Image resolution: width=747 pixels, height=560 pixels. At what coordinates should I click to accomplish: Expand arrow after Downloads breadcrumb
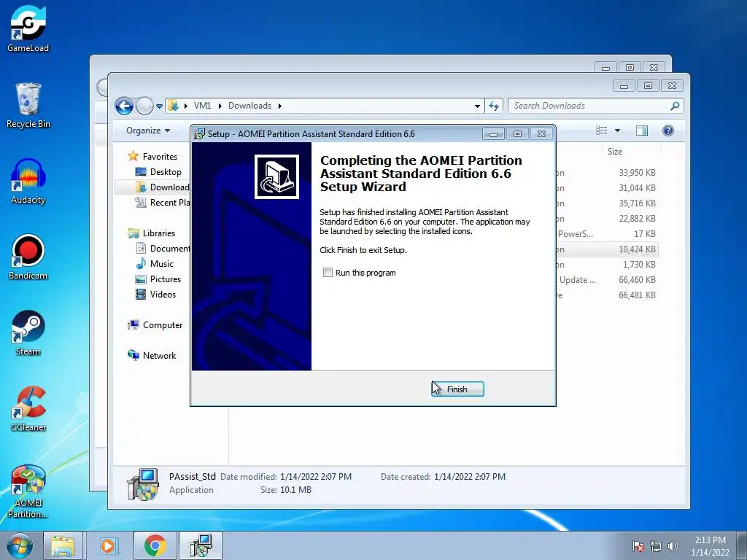pyautogui.click(x=280, y=106)
